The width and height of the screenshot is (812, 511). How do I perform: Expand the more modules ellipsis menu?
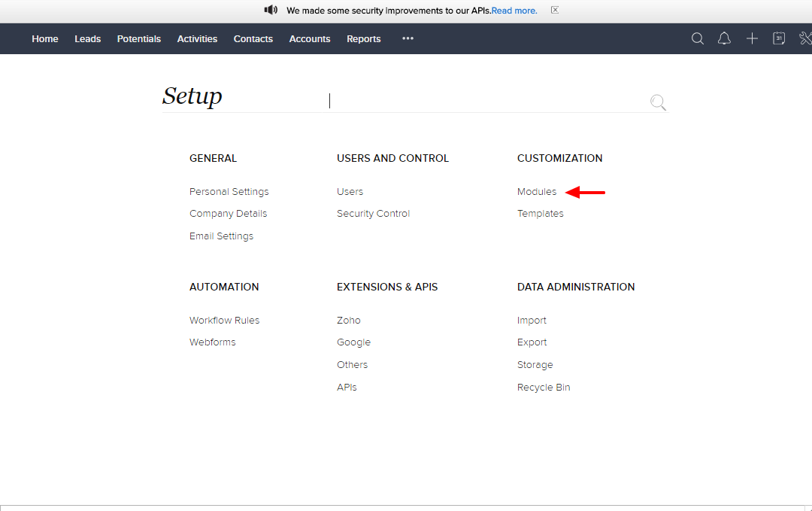[x=408, y=38]
